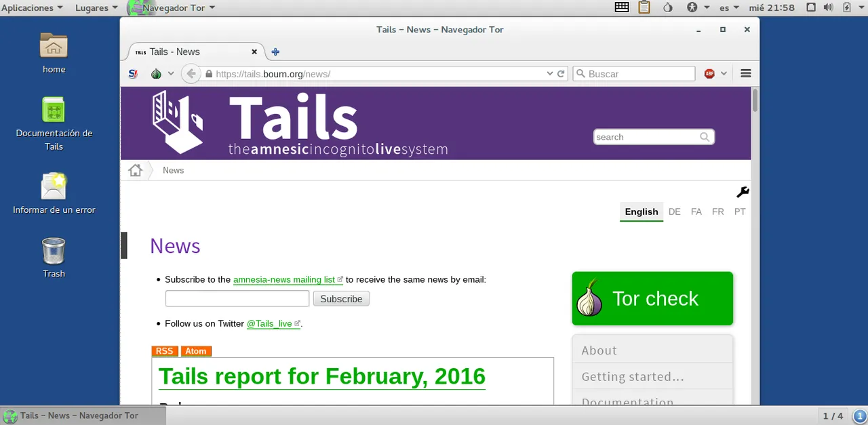Click the Adblock Plus ABP icon
Image resolution: width=868 pixels, height=425 pixels.
(709, 74)
